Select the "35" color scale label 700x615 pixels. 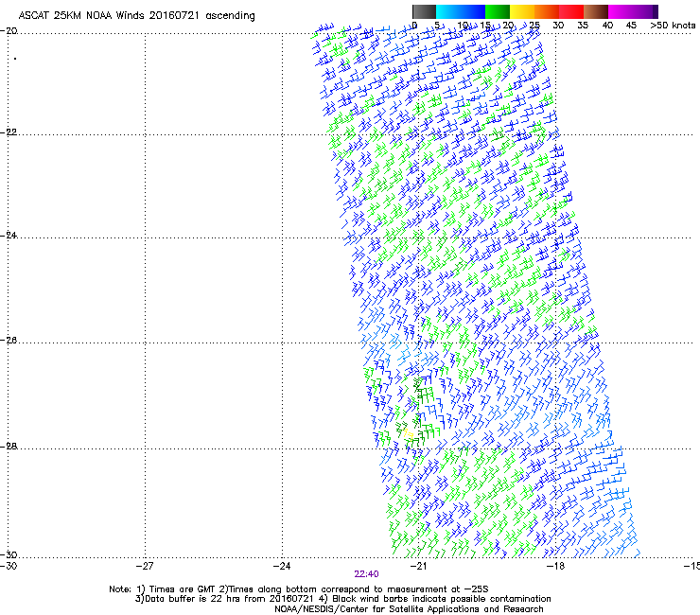(x=583, y=26)
